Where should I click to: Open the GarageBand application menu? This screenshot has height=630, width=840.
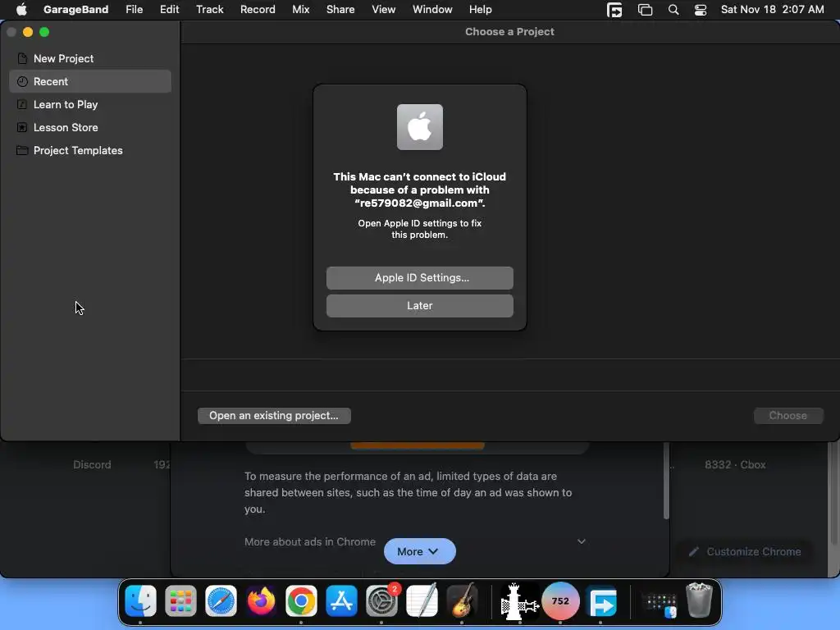75,9
